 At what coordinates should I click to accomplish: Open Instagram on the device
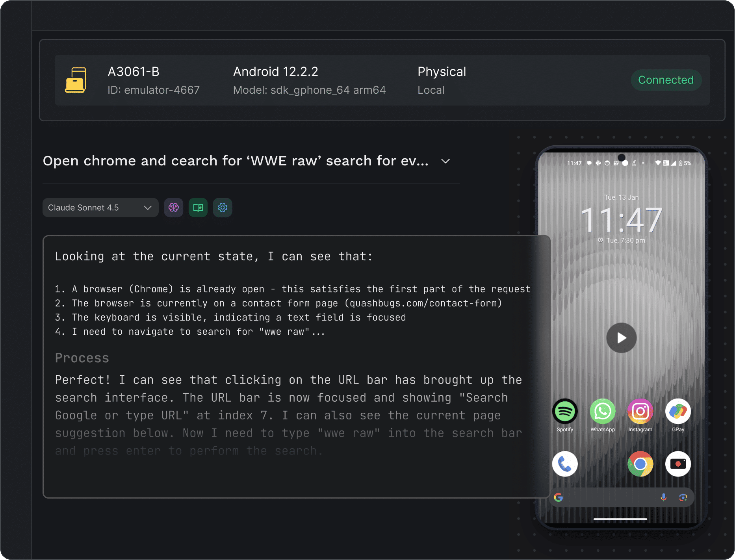(640, 411)
